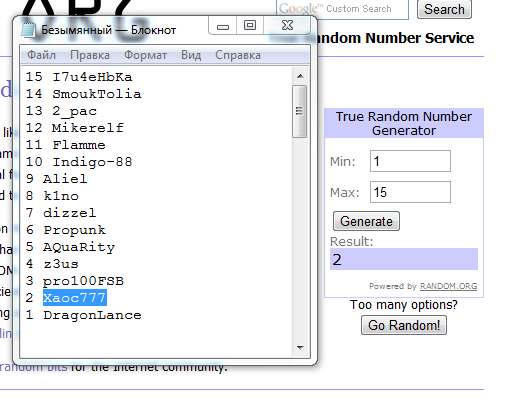The height and width of the screenshot is (399, 521).
Task: Open the Справка menu in Notepad
Action: click(x=238, y=55)
